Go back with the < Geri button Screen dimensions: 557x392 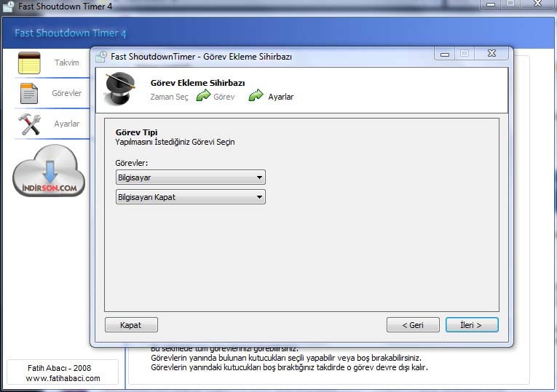pyautogui.click(x=413, y=325)
